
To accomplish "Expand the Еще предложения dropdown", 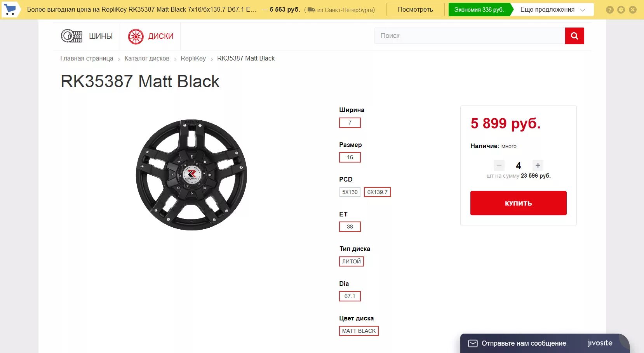I will tap(552, 10).
